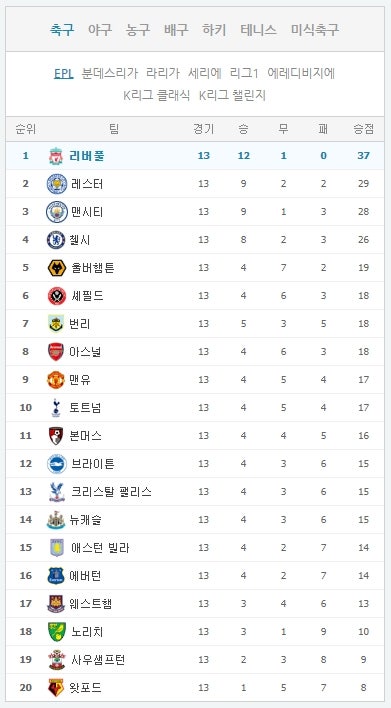Click the Man City club crest
This screenshot has width=391, height=708.
[x=57, y=212]
